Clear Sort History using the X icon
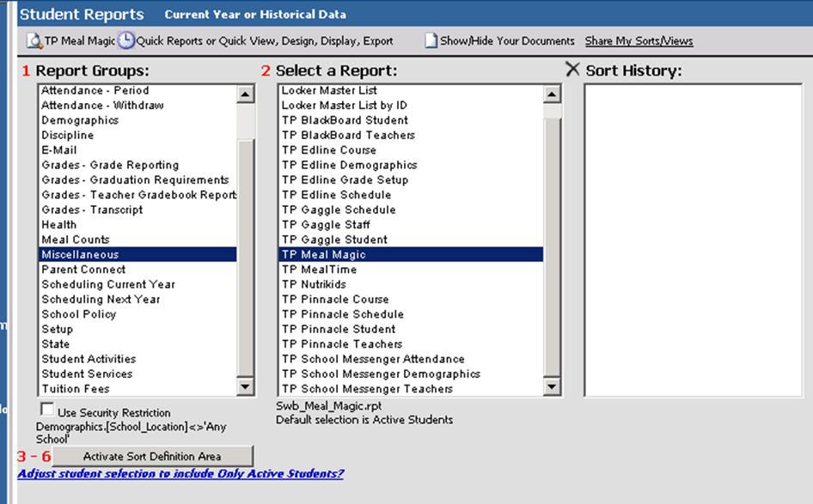Screen dimensions: 813x504 pyautogui.click(x=572, y=70)
